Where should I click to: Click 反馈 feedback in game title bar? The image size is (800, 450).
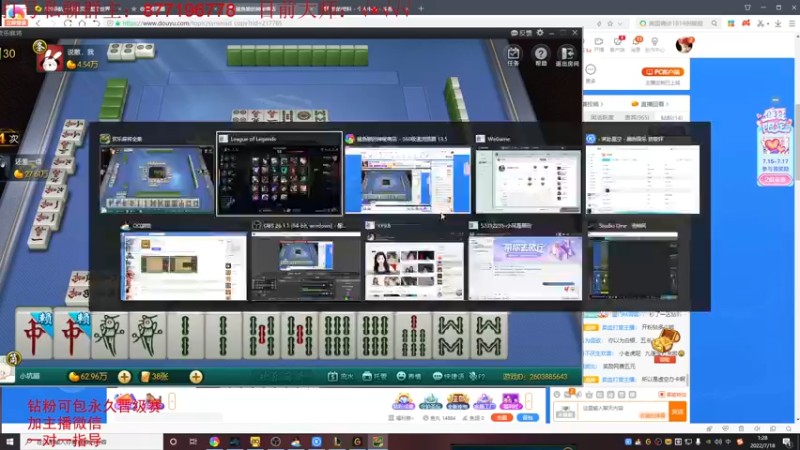click(521, 33)
